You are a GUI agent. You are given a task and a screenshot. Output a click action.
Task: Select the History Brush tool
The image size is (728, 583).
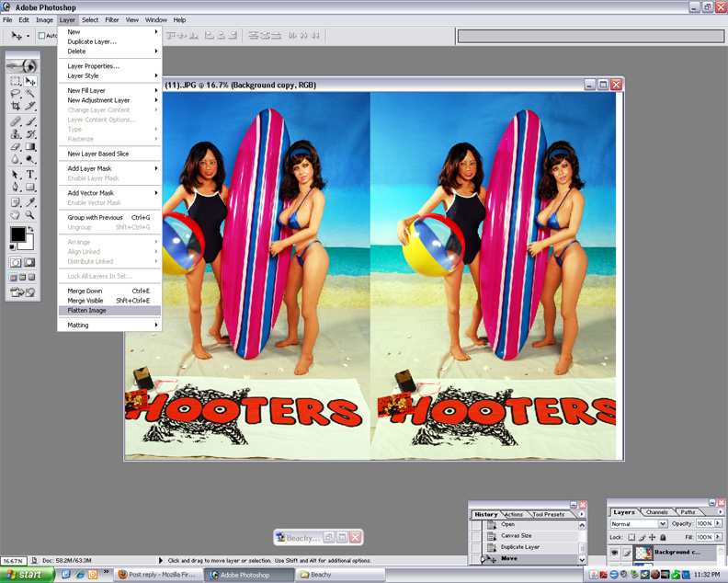click(30, 134)
